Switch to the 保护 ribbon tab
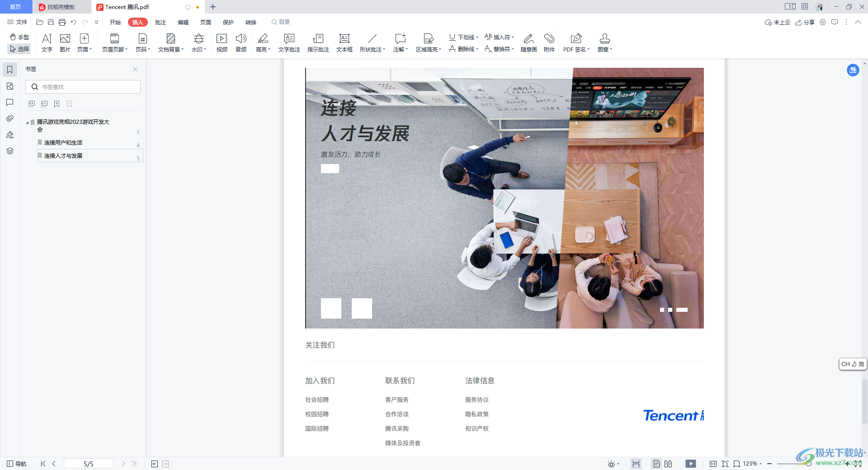868x470 pixels. 228,22
